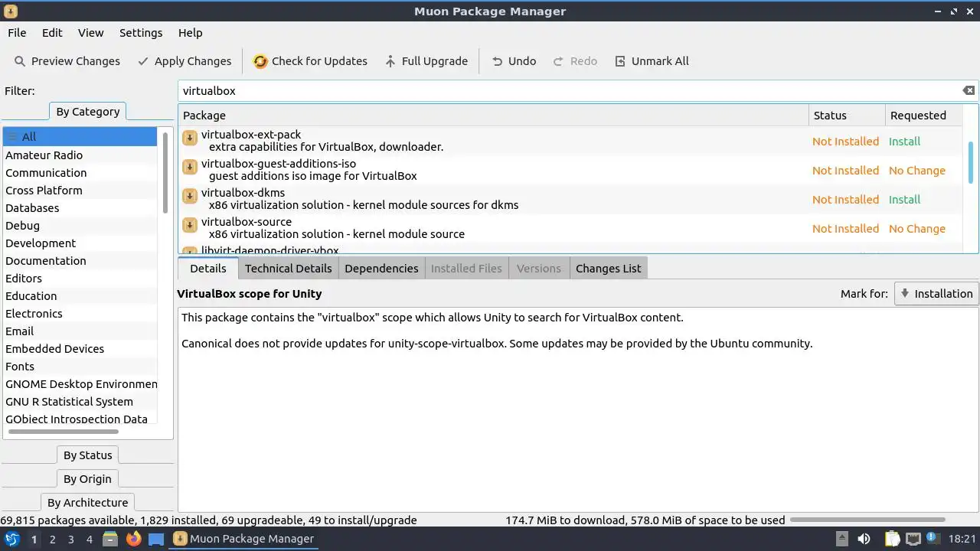
Task: Select the Development category
Action: point(80,243)
